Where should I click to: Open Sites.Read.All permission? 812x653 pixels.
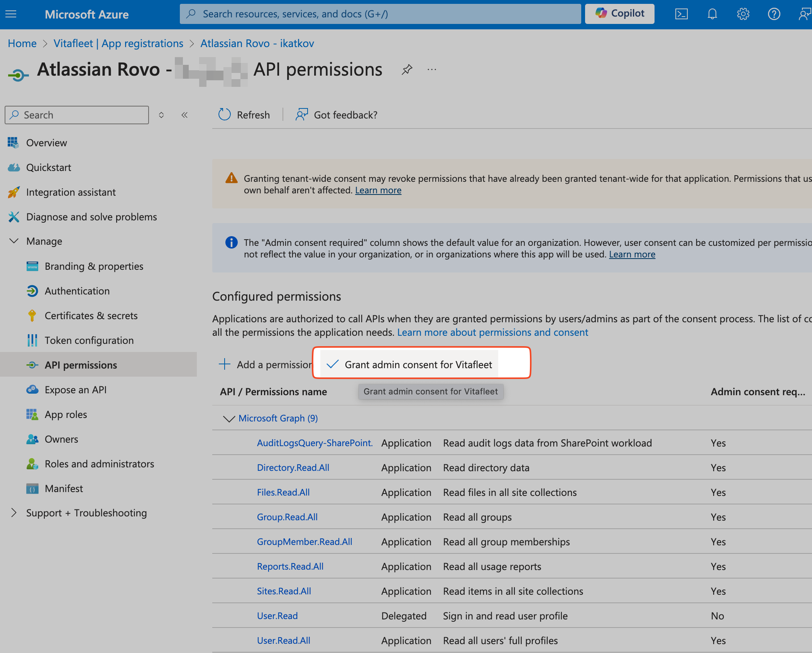click(284, 591)
